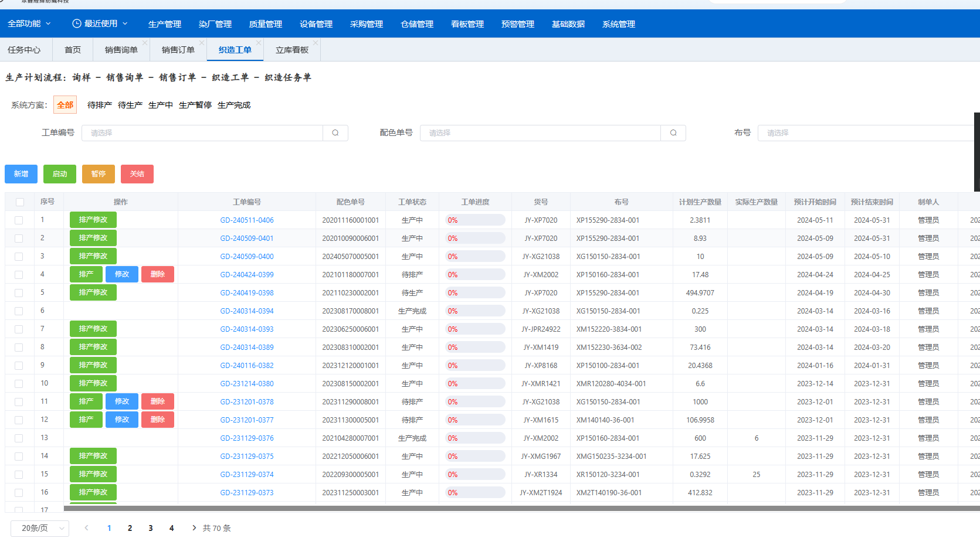
Task: Check row 4 checkbox GD-240424-0399
Action: coord(19,275)
